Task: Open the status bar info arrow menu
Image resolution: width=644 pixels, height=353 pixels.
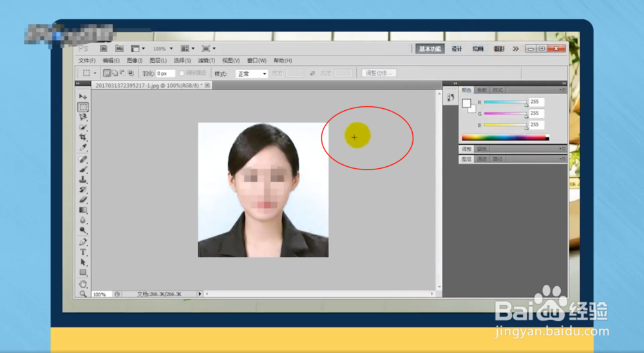Action: point(200,294)
